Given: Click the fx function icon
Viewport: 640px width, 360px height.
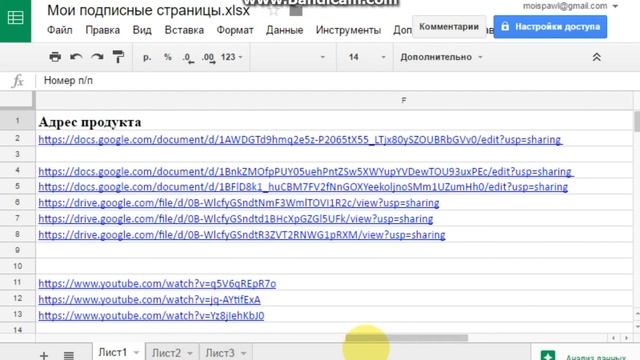Looking at the screenshot, I should click(18, 81).
